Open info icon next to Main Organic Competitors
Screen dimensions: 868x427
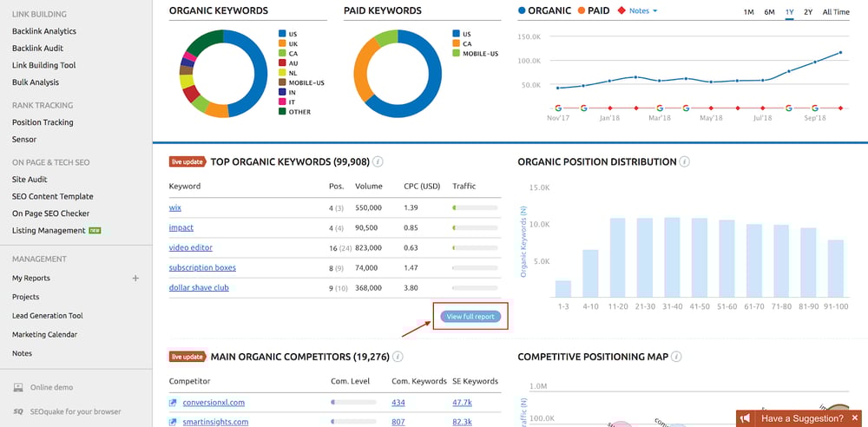[398, 357]
